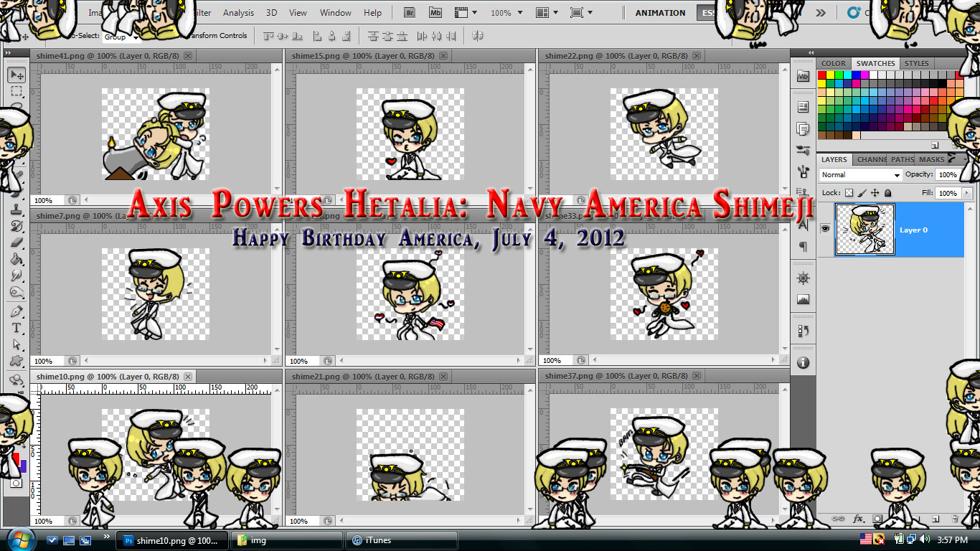Launch Bridge with the Br button
Screen dimensions: 980x551
(410, 12)
